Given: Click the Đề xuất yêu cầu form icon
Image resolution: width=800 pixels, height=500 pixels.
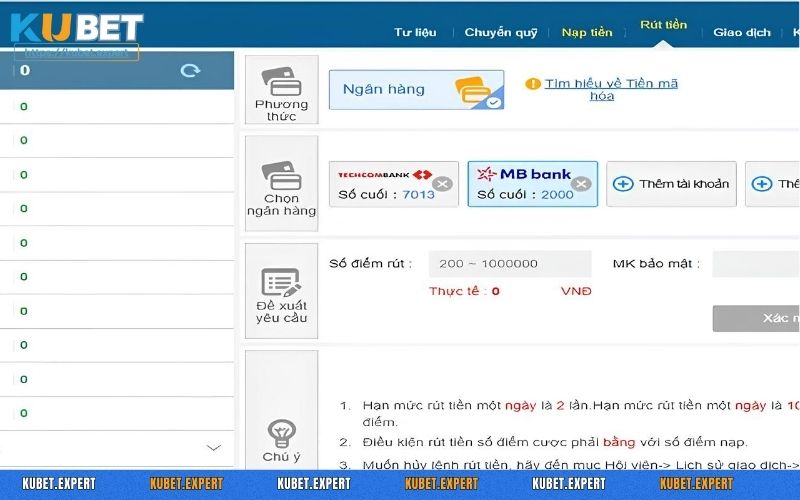Looking at the screenshot, I should point(281,282).
